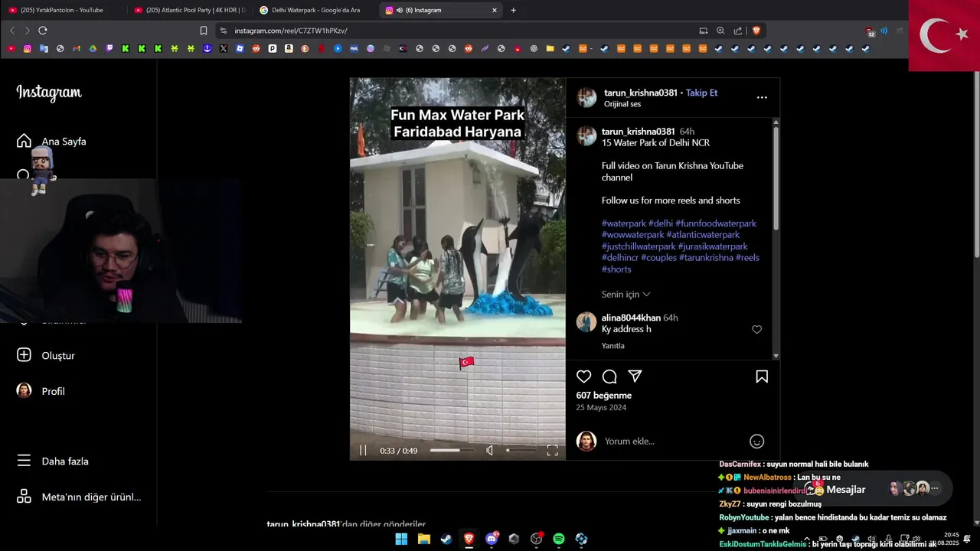
Task: Click the browser forward arrow
Action: [27, 31]
